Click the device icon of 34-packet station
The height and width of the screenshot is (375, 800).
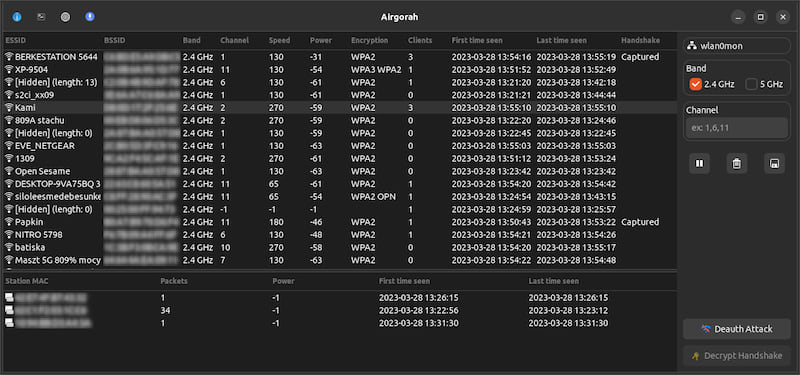(x=9, y=310)
